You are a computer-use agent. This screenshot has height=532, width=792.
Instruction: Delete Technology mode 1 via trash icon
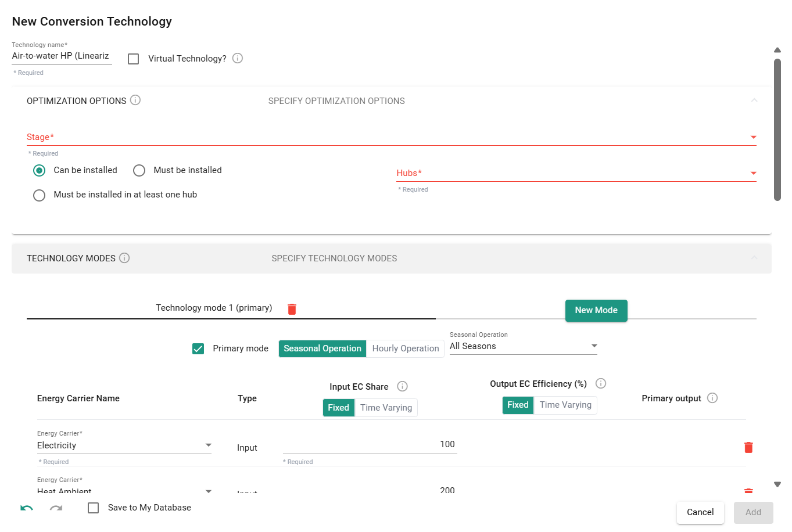(x=292, y=309)
